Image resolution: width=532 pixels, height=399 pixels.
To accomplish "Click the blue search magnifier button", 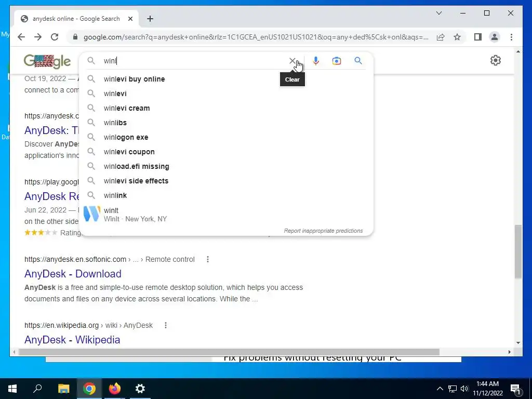I will coord(358,61).
